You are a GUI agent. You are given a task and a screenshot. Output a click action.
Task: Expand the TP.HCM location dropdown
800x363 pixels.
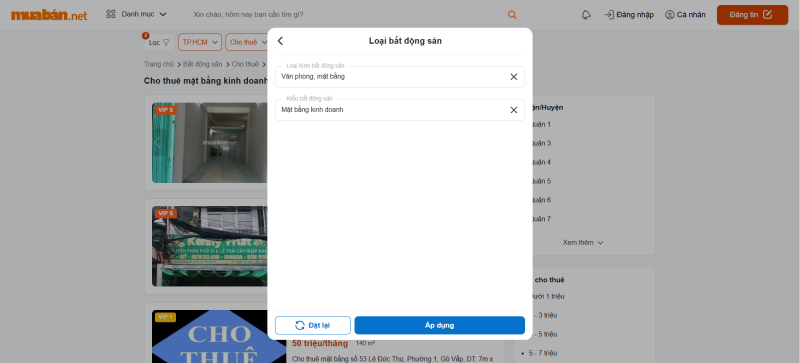tap(199, 42)
